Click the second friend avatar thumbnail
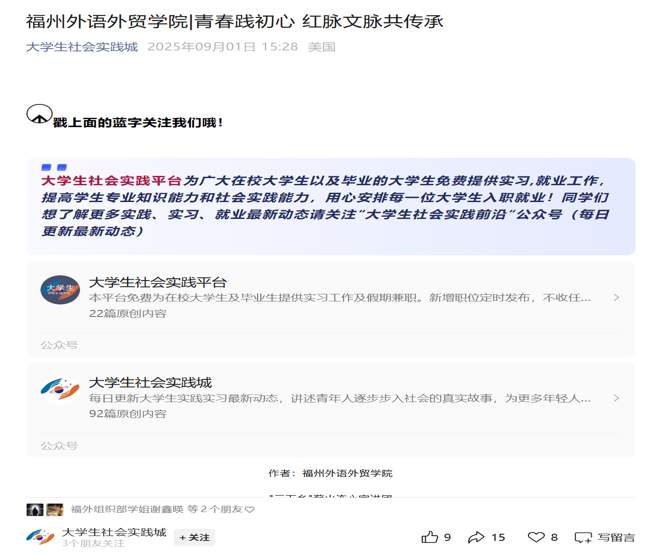This screenshot has width=656, height=554. point(54,510)
